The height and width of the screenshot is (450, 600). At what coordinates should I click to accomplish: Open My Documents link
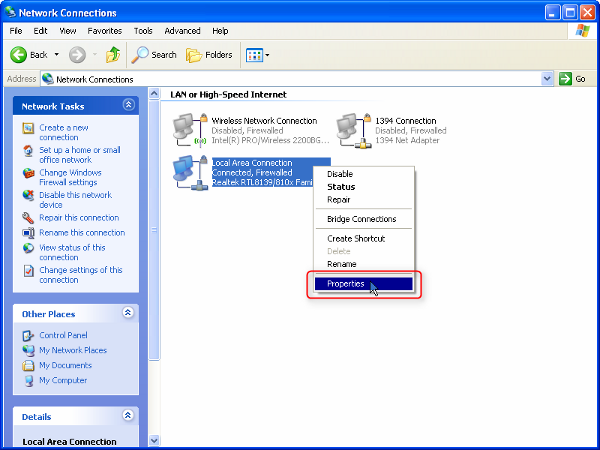(65, 365)
